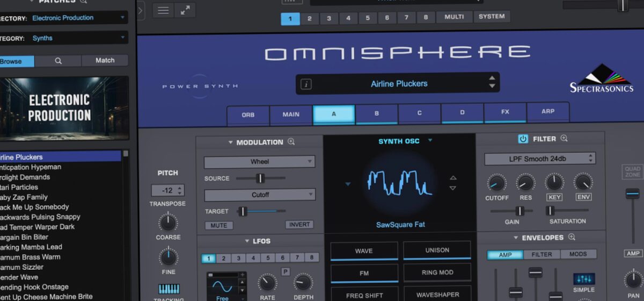The width and height of the screenshot is (644, 301).
Task: Show the MODS envelope
Action: tap(578, 254)
